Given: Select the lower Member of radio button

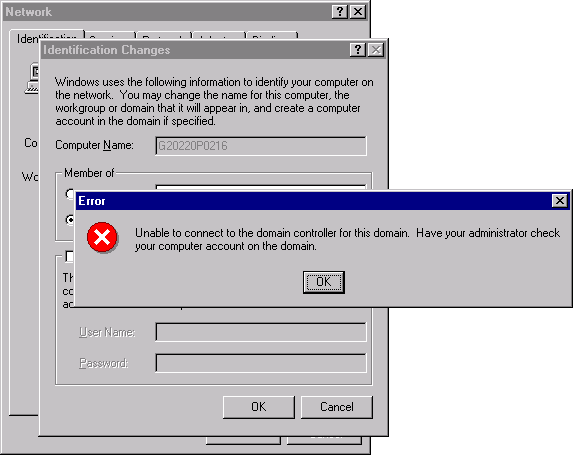Looking at the screenshot, I should (x=70, y=220).
